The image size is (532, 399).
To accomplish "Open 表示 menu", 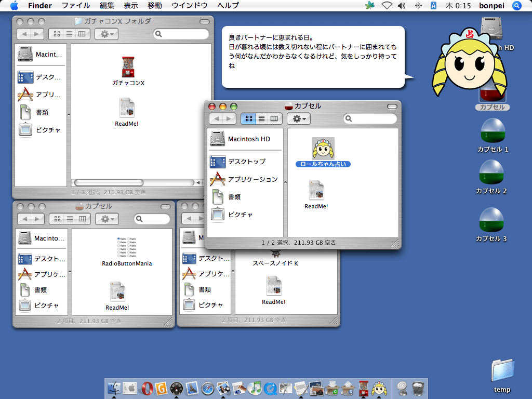I will coord(130,5).
